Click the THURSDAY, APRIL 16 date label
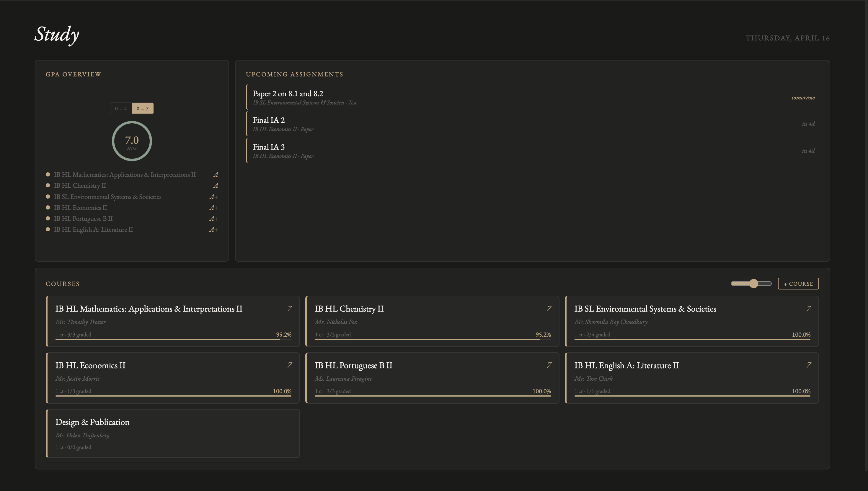Screen dimensions: 868x491 tap(787, 38)
